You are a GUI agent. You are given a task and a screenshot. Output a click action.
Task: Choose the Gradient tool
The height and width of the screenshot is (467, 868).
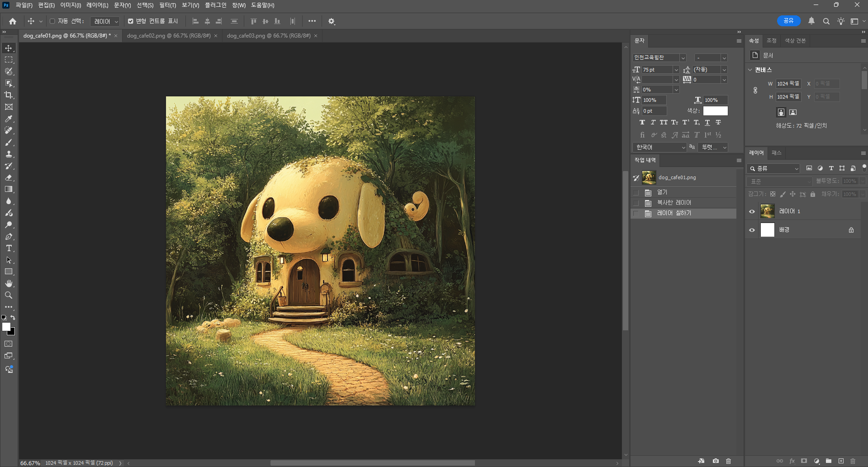pos(9,189)
